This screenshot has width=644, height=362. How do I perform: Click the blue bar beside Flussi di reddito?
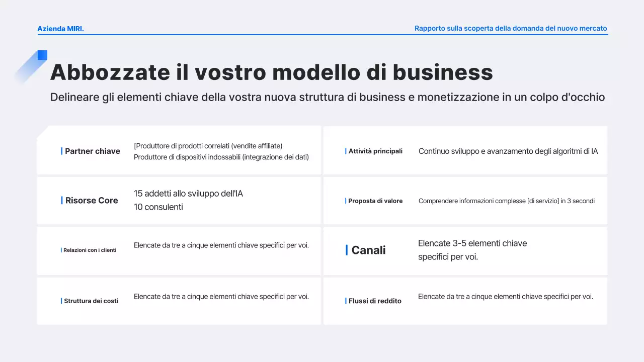coord(345,301)
